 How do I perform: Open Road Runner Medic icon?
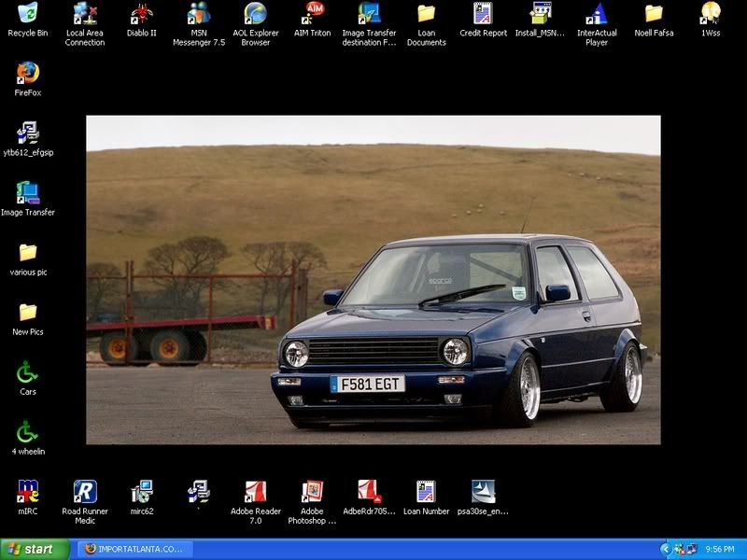(85, 491)
